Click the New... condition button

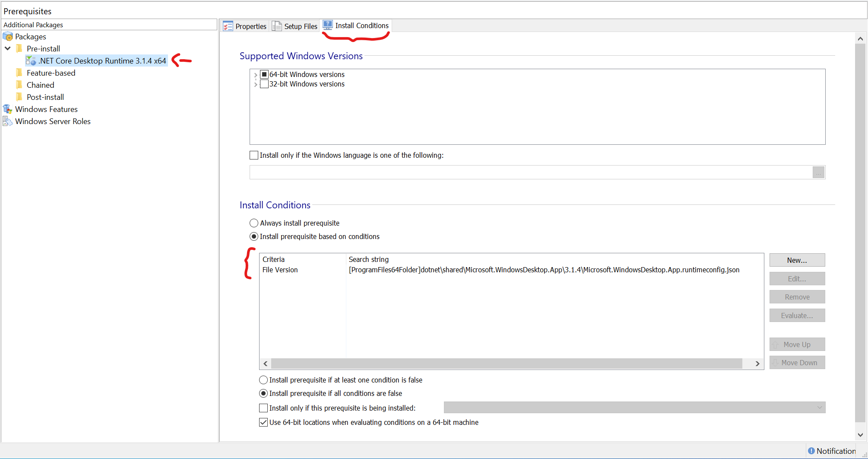coord(797,260)
